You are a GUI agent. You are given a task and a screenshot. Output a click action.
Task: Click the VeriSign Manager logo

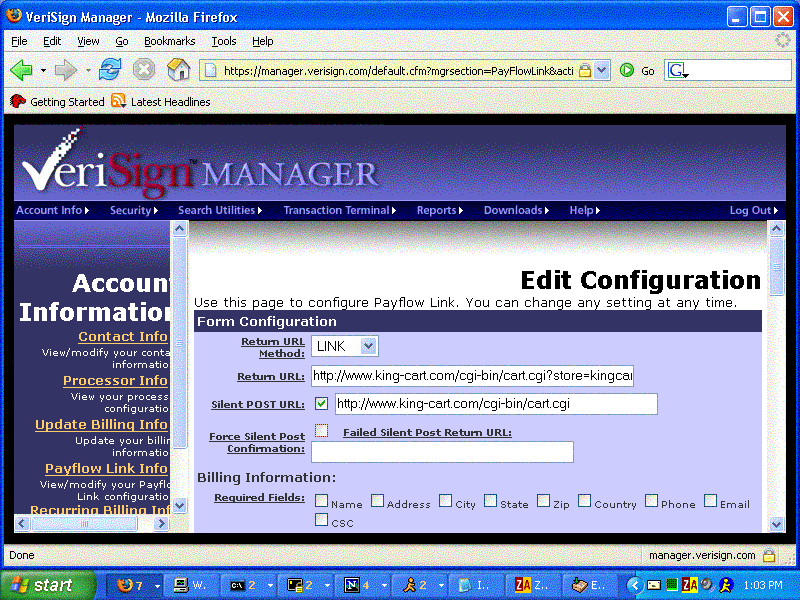200,164
